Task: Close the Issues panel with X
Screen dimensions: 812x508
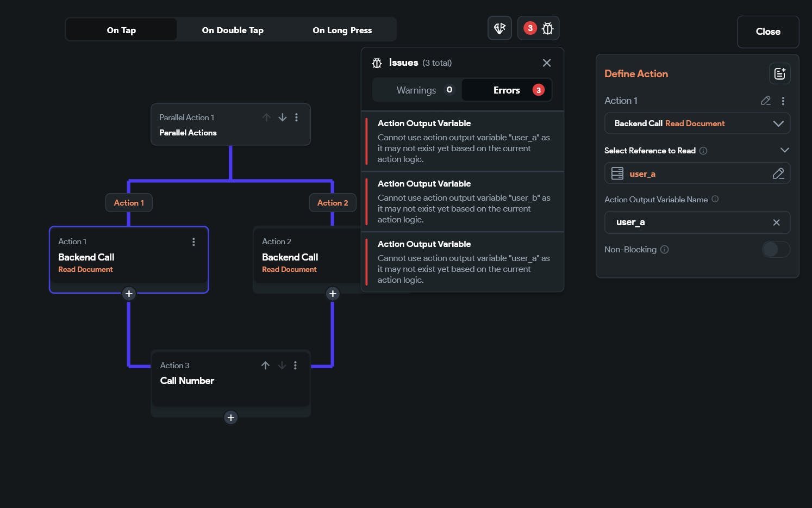Action: click(x=547, y=63)
